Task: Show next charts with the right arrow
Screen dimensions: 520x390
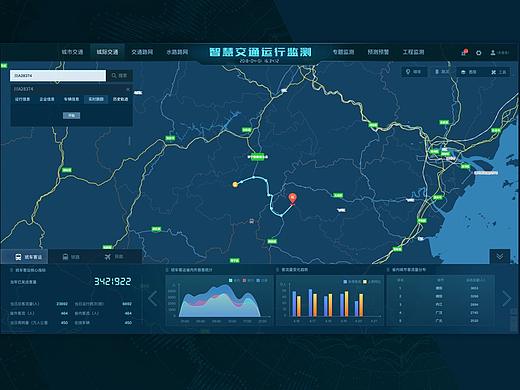Action: point(506,298)
